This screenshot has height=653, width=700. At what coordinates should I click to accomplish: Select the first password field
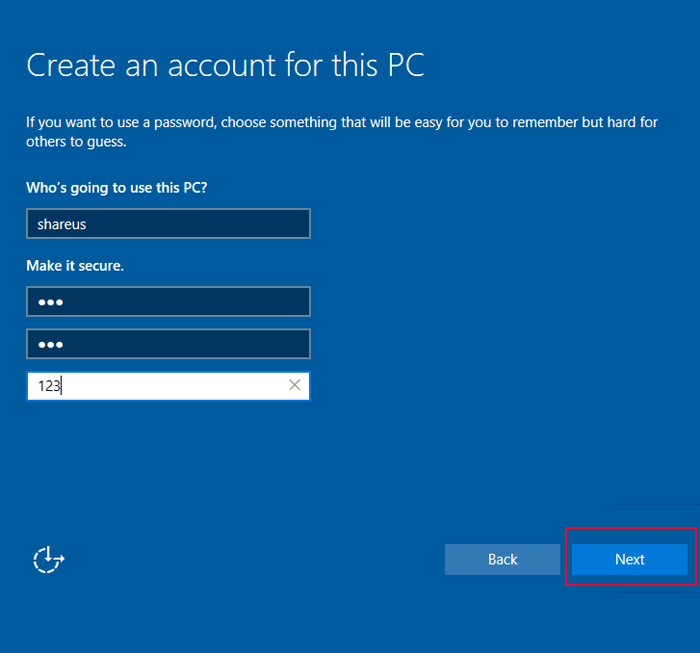[x=168, y=302]
